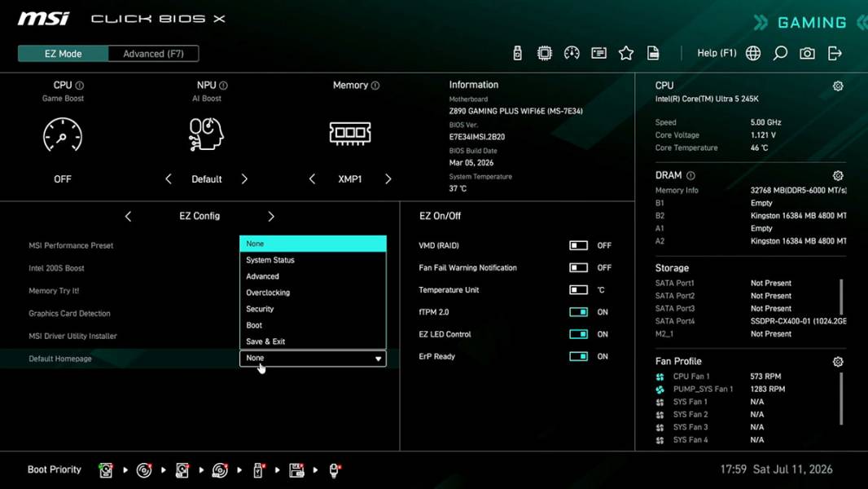Click the CPU info circle icon

point(80,86)
